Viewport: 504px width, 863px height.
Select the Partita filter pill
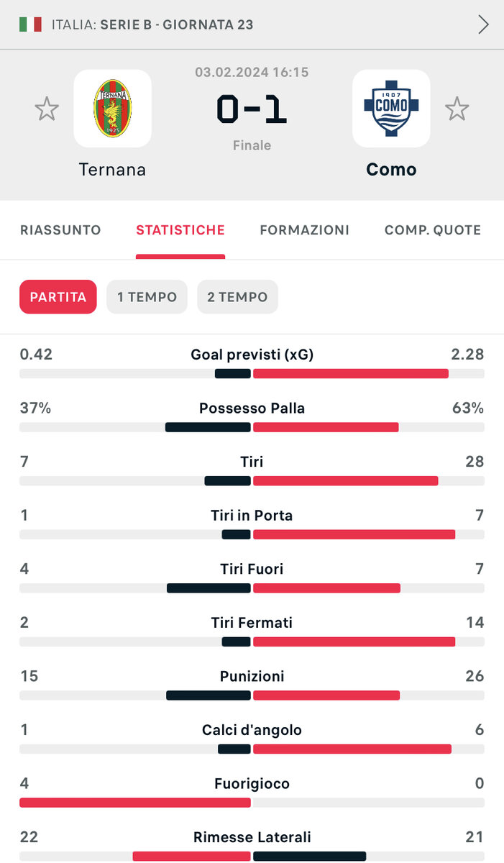(58, 297)
